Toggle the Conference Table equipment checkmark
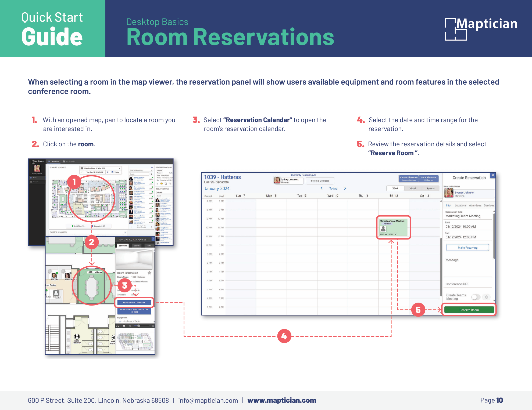Viewport: 532px width, 410px height. [120, 321]
